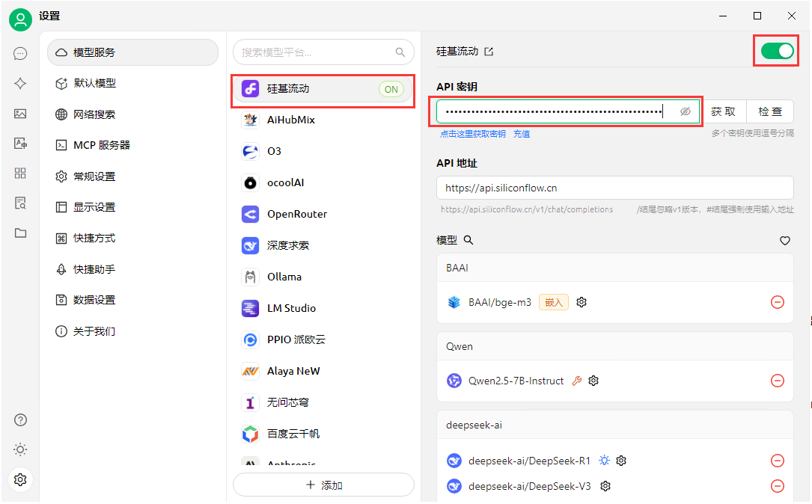The width and height of the screenshot is (812, 504).
Task: Select 默认模型 settings section
Action: (x=132, y=83)
